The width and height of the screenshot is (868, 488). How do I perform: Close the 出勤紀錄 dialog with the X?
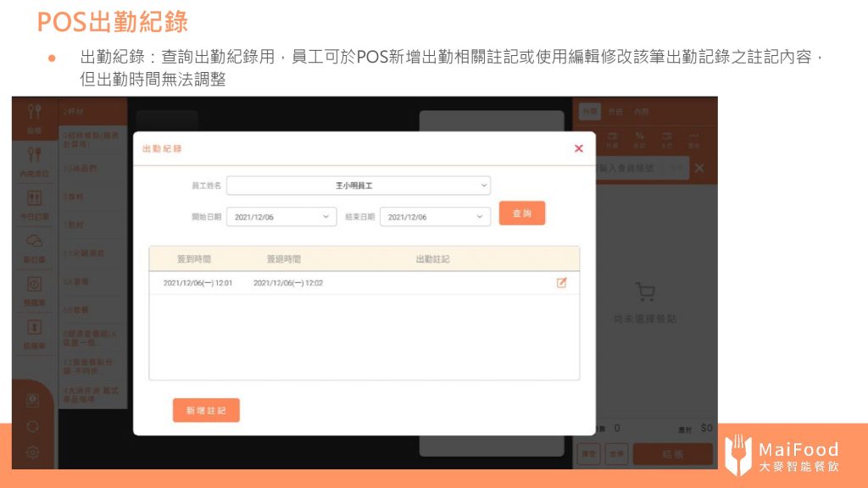click(x=579, y=148)
